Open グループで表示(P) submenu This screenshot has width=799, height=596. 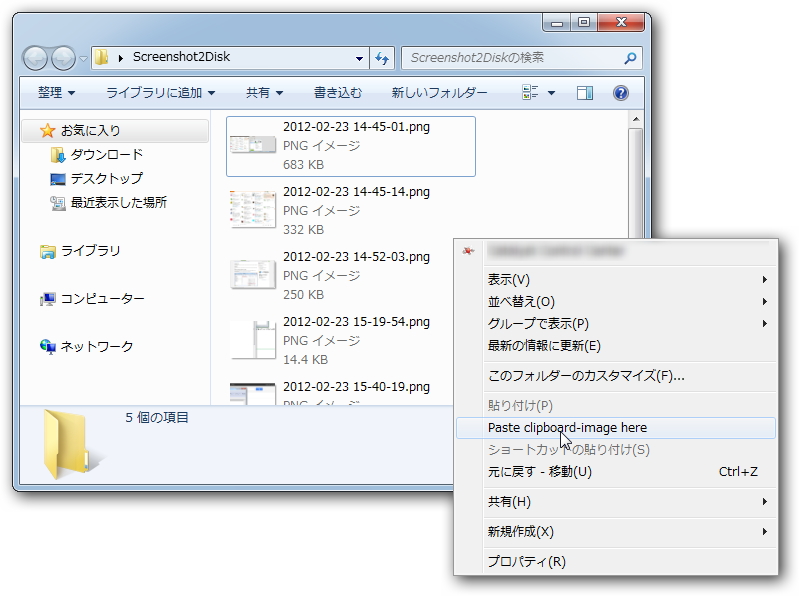[616, 323]
